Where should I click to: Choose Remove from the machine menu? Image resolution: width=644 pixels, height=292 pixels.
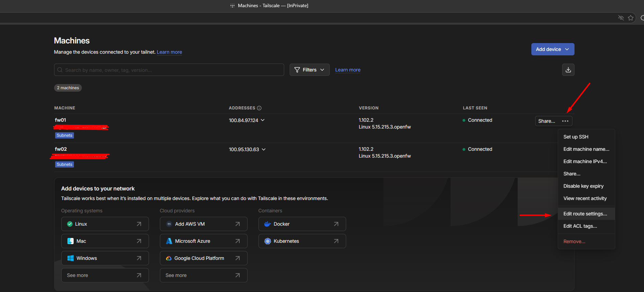click(586, 241)
